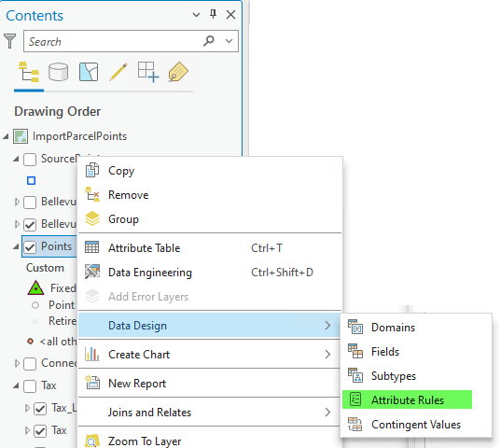The width and height of the screenshot is (500, 448).
Task: Select the List By Editing pencil icon
Action: coord(118,72)
